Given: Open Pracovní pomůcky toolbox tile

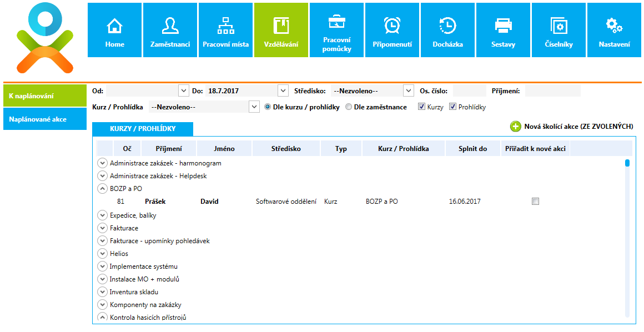Looking at the screenshot, I should coord(336,30).
